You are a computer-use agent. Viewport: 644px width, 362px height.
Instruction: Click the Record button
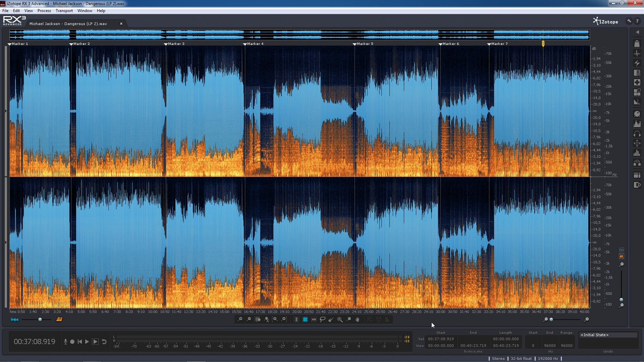72,342
